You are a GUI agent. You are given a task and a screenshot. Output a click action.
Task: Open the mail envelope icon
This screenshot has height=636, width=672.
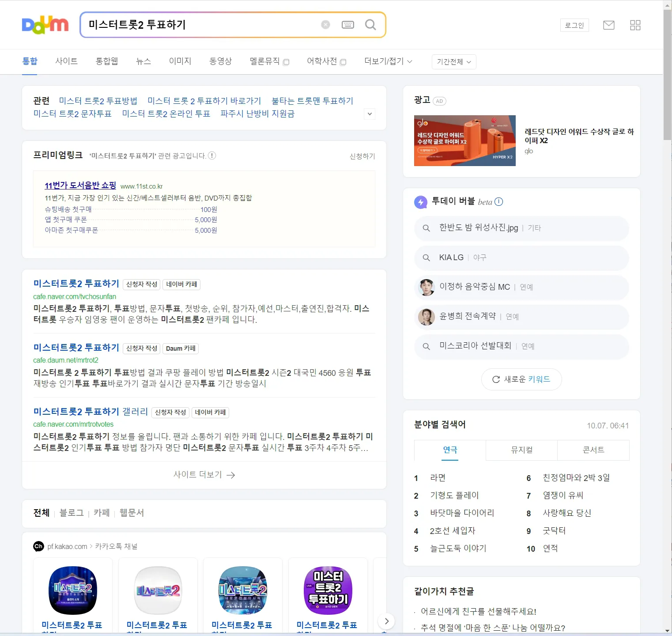(609, 25)
